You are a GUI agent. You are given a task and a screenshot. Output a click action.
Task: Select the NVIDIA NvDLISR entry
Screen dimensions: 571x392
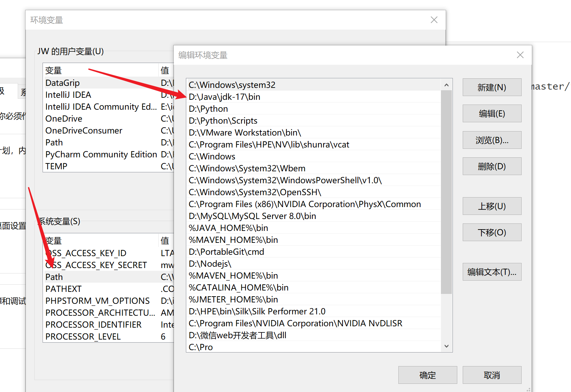click(x=314, y=323)
